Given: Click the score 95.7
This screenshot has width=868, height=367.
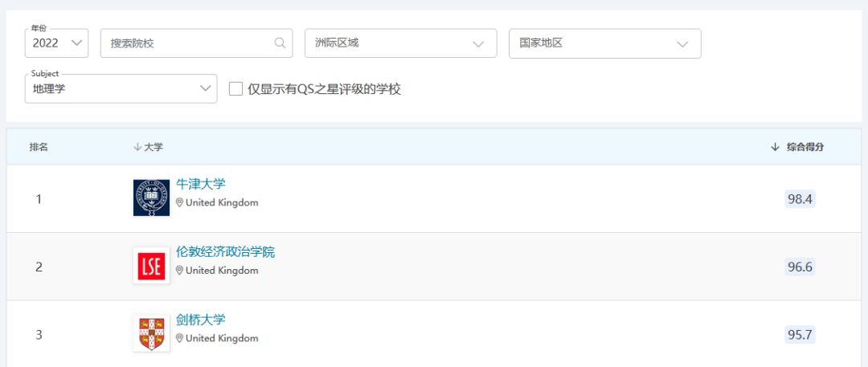Looking at the screenshot, I should point(800,335).
